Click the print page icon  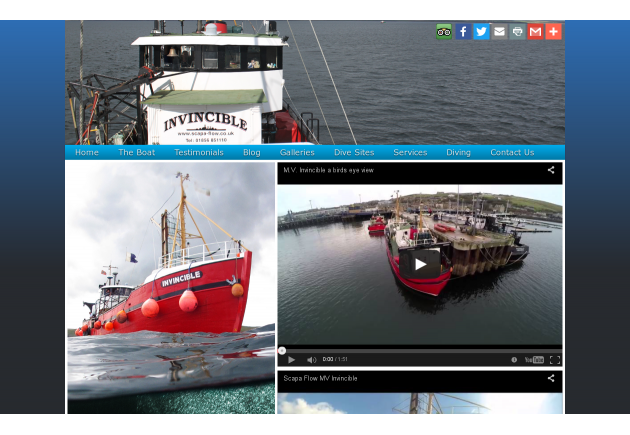coord(517,31)
